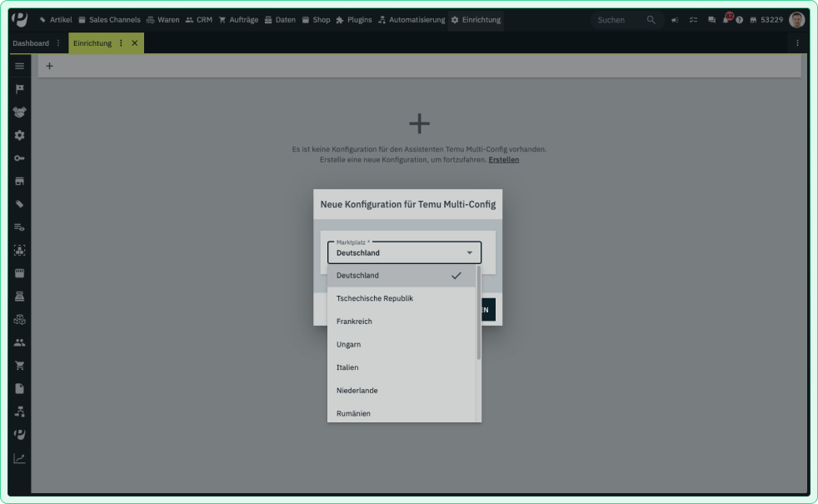This screenshot has height=504, width=818.
Task: Select the shopping cart icon in the sidebar
Action: (x=19, y=365)
